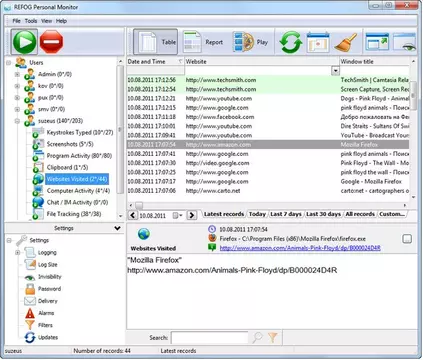Click the Search input field
The height and width of the screenshot is (360, 423).
coord(209,338)
